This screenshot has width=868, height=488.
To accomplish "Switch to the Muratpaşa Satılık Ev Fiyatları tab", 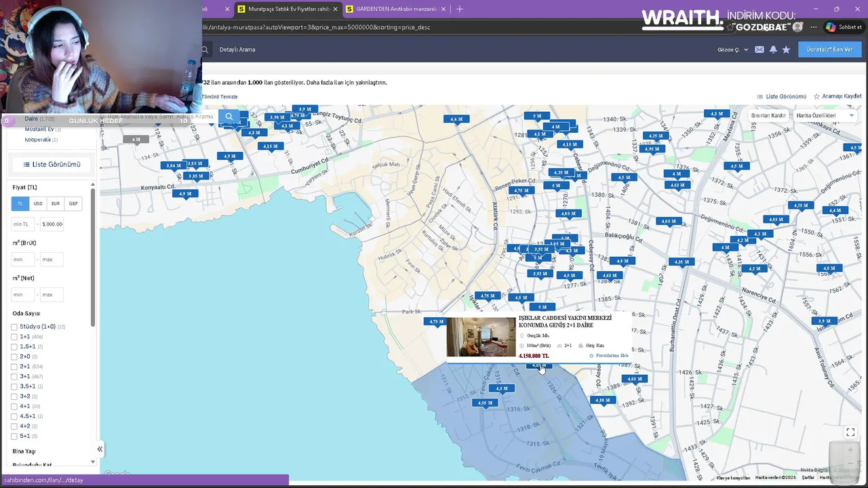I will 288,9.
